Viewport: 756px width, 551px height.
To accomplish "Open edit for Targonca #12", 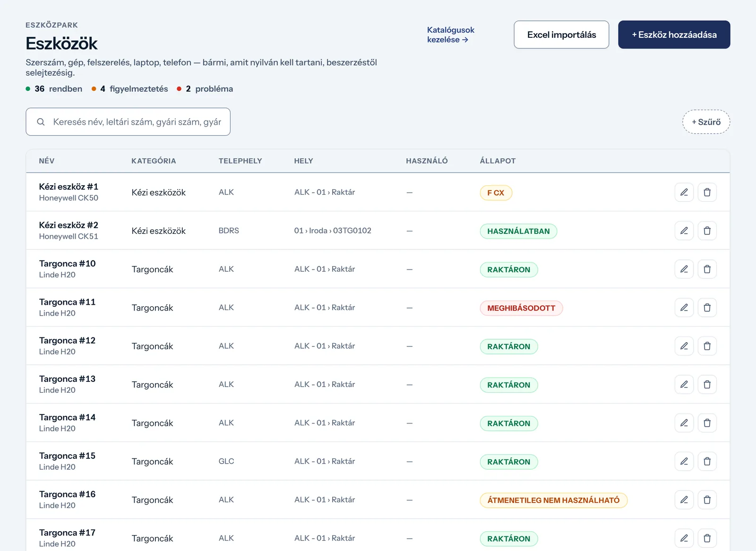I will (684, 346).
